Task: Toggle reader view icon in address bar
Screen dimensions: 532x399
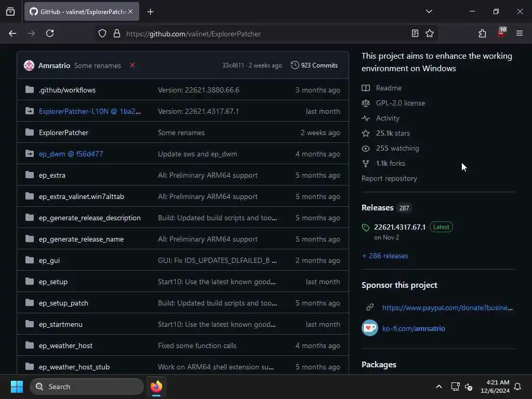Action: [415, 33]
